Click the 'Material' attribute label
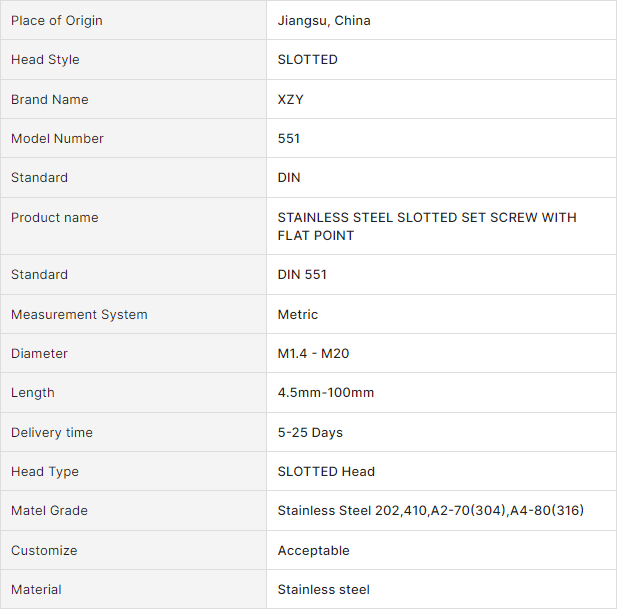The height and width of the screenshot is (609, 619). pos(36,590)
